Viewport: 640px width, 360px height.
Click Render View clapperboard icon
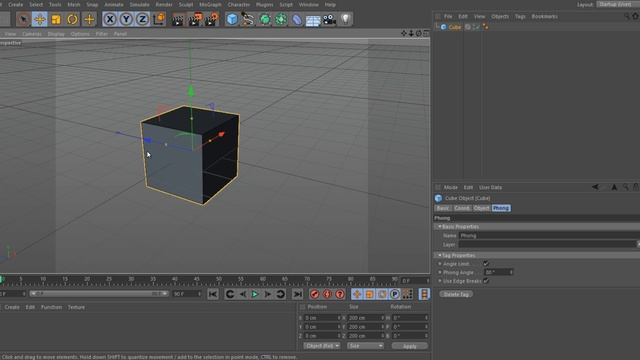(x=178, y=19)
